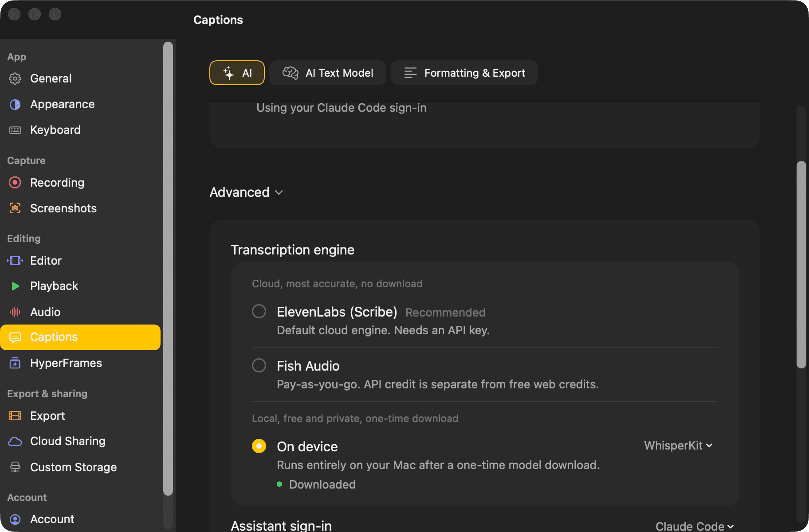Click the 'Downloaded' status text

(322, 485)
